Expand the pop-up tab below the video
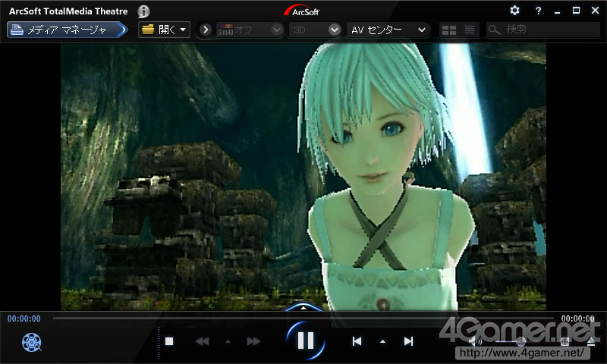The width and height of the screenshot is (607, 364). pyautogui.click(x=303, y=307)
